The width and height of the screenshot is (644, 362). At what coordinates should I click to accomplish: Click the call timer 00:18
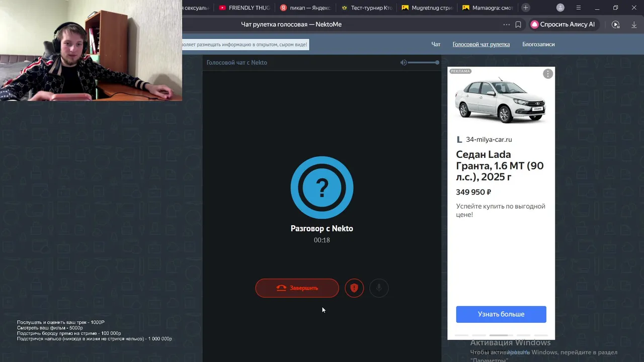click(x=322, y=240)
